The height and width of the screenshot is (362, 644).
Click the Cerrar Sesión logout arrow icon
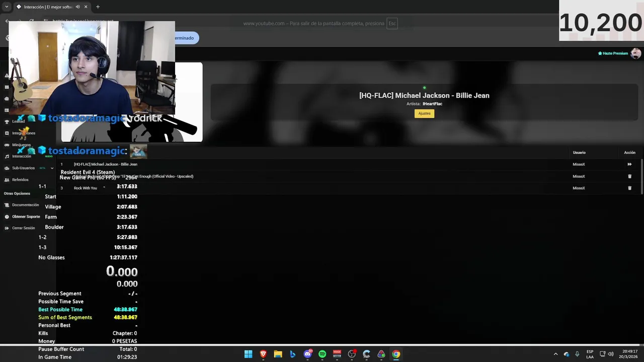tap(7, 228)
